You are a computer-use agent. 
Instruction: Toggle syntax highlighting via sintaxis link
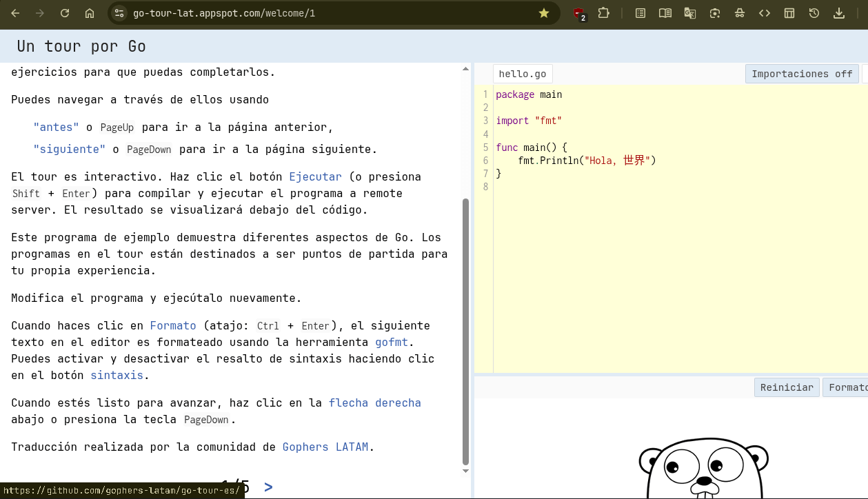117,376
